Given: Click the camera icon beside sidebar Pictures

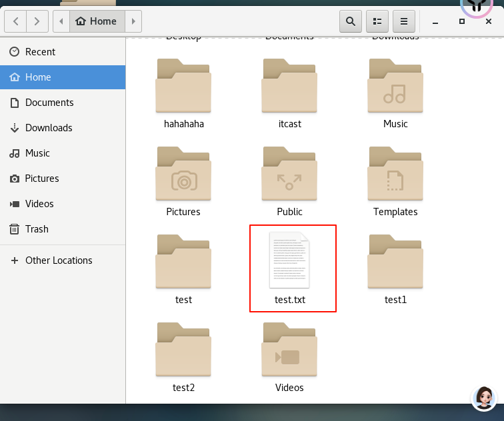Looking at the screenshot, I should [x=14, y=179].
